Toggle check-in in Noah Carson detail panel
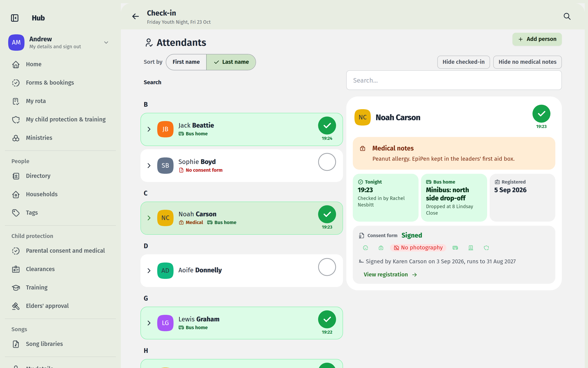Screen dimensions: 588x368 541,114
